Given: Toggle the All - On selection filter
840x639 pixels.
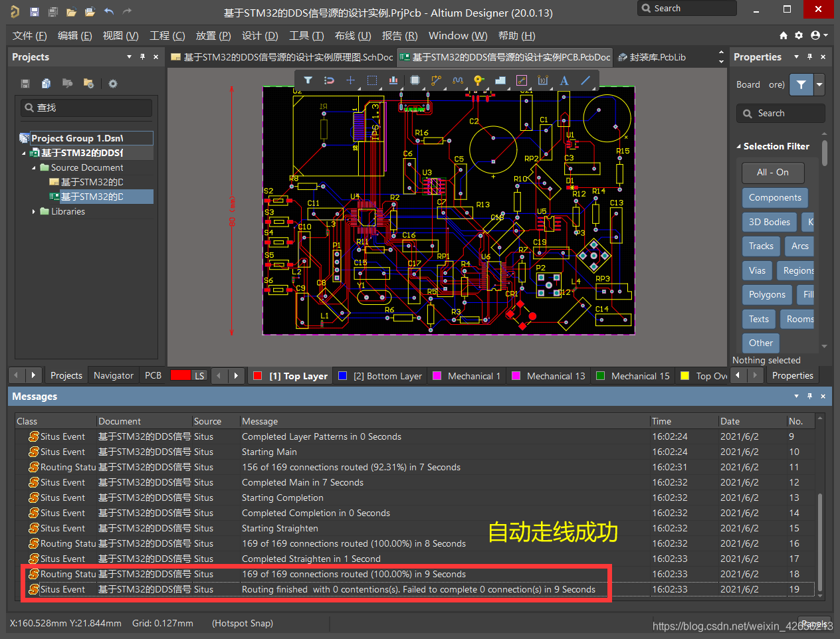Looking at the screenshot, I should (773, 172).
